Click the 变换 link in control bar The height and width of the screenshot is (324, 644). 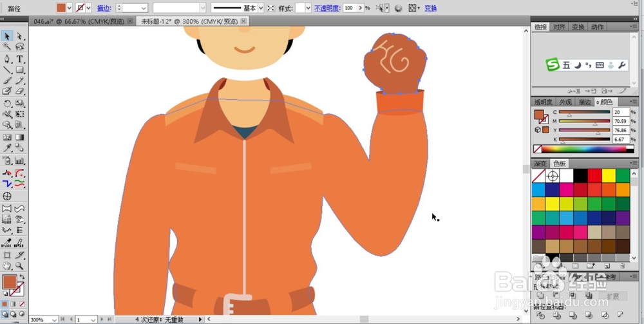click(x=430, y=8)
